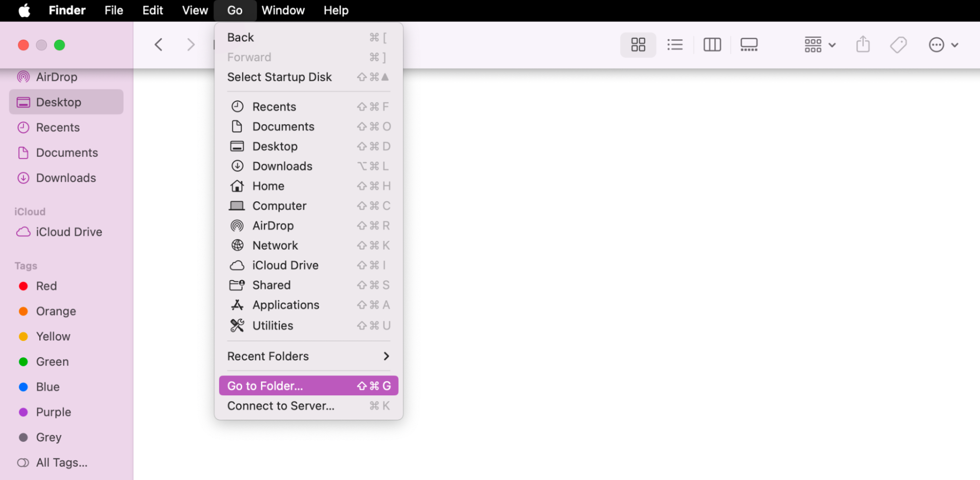
Task: Open the grouping options chevron dropdown
Action: click(833, 45)
